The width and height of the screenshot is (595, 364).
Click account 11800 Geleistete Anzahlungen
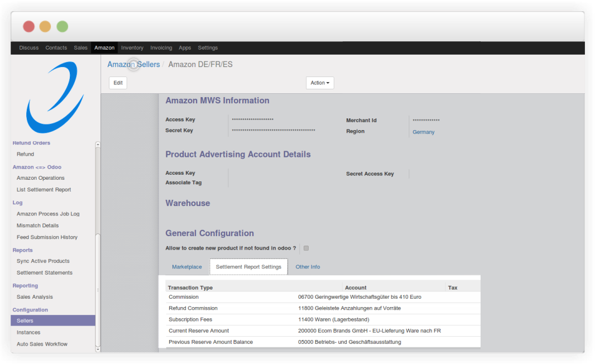(x=349, y=308)
